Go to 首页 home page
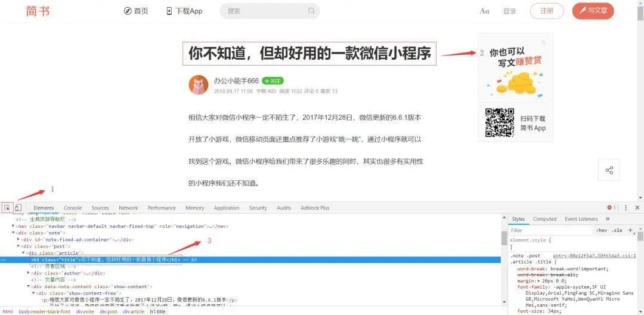This screenshot has width=644, height=315. tap(136, 11)
